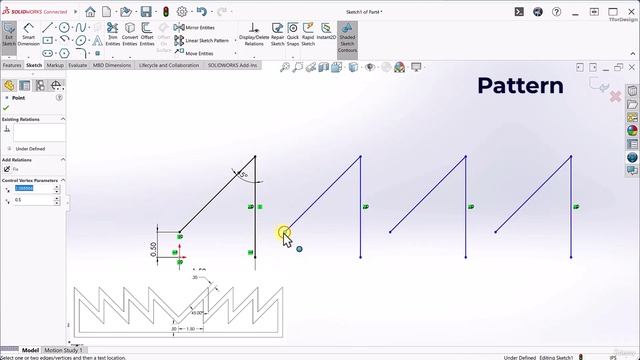Click Linear Sketch Pattern
Viewport: 640px width, 360px height.
(202, 40)
